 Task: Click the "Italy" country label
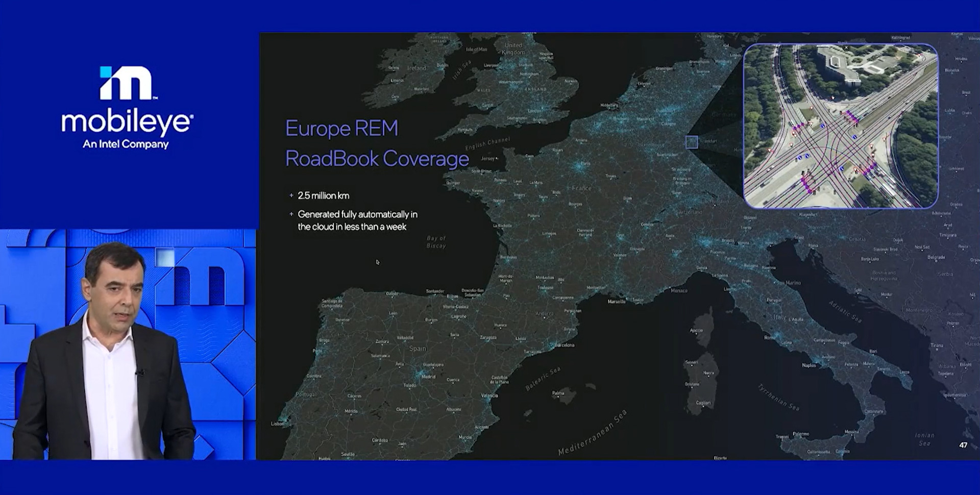click(x=780, y=317)
